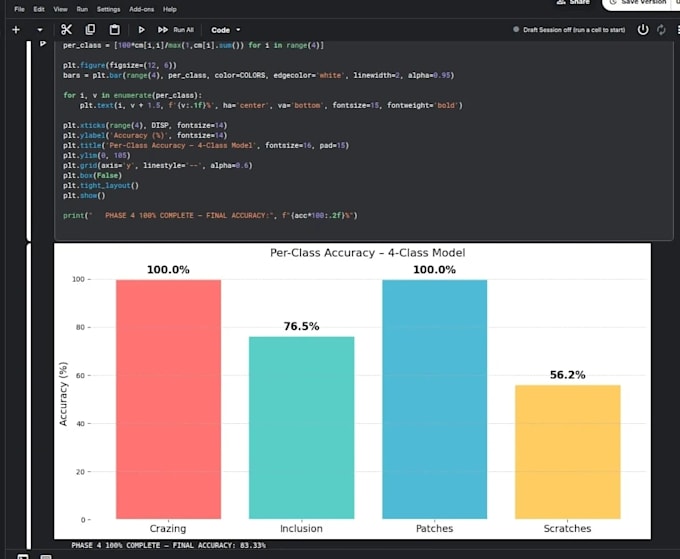Open the File menu
Viewport: 680px width, 559px height.
click(x=19, y=9)
